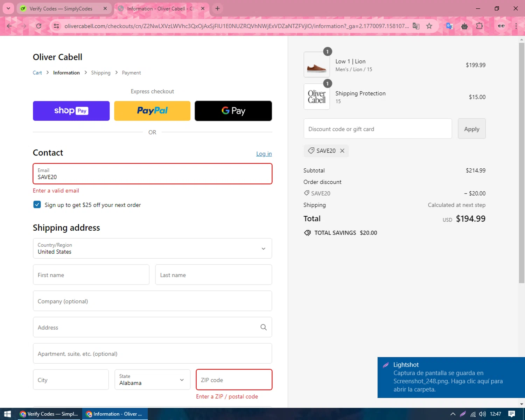Pay with PayPal express checkout
The width and height of the screenshot is (525, 420).
(x=152, y=111)
